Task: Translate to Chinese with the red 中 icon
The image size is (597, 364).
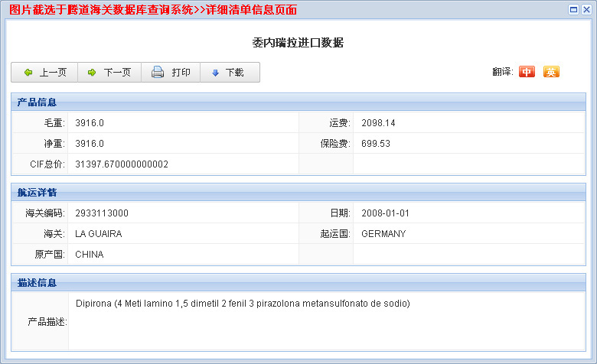Action: click(527, 72)
